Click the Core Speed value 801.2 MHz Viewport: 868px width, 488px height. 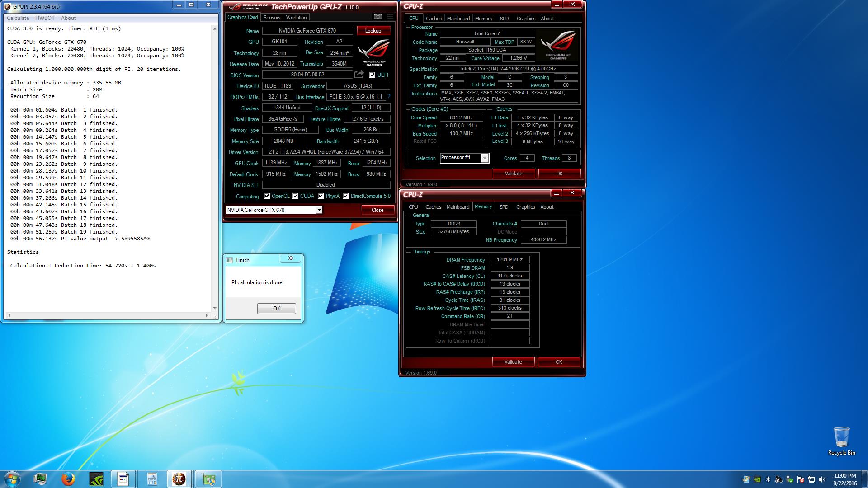(x=461, y=117)
